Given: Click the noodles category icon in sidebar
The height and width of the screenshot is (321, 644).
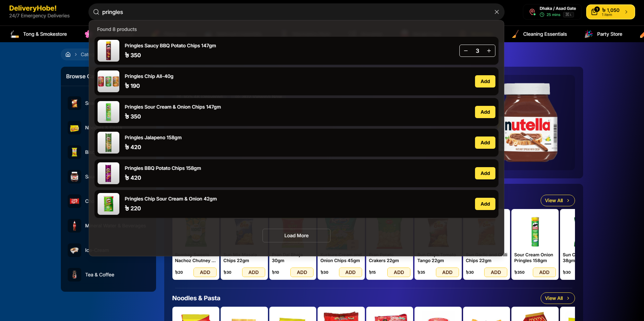Looking at the screenshot, I should click(x=74, y=128).
